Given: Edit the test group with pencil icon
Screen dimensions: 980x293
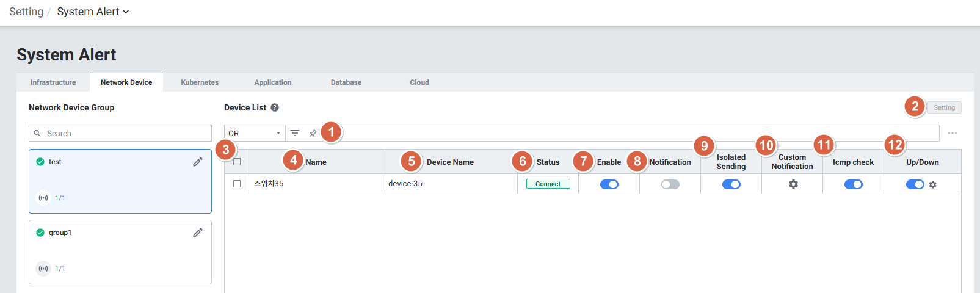Looking at the screenshot, I should 198,162.
